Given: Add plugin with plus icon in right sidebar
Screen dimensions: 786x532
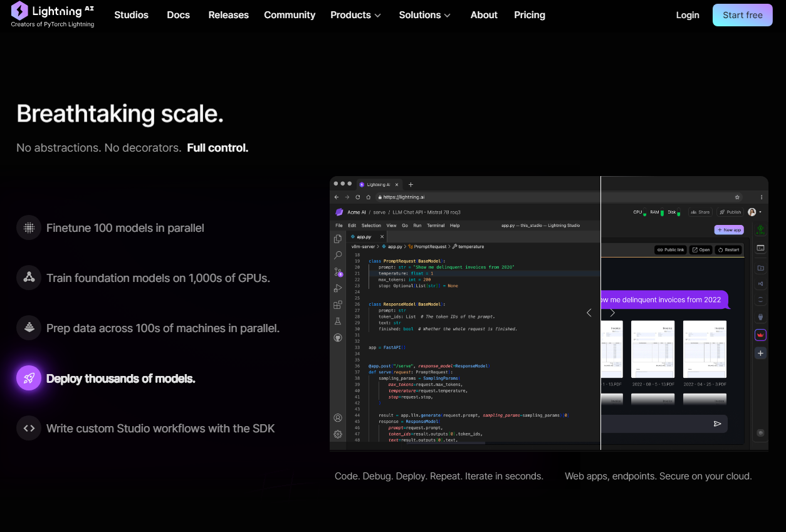Looking at the screenshot, I should tap(760, 353).
